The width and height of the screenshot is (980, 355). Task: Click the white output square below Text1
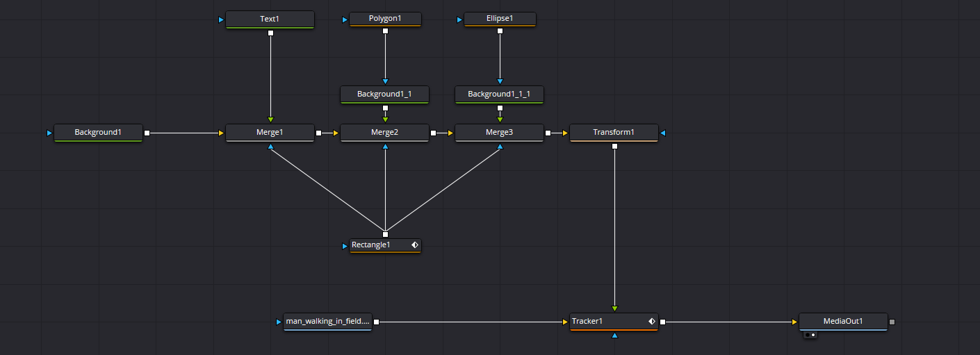coord(270,33)
